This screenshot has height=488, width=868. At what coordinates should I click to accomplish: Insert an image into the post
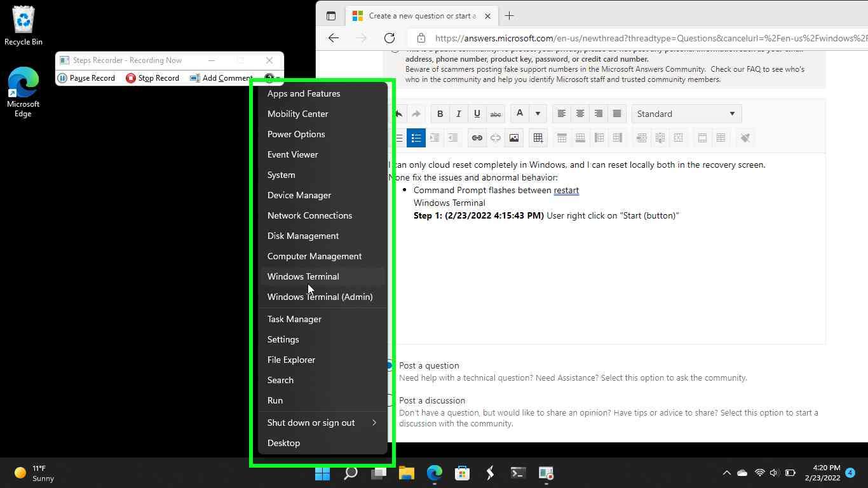point(513,138)
